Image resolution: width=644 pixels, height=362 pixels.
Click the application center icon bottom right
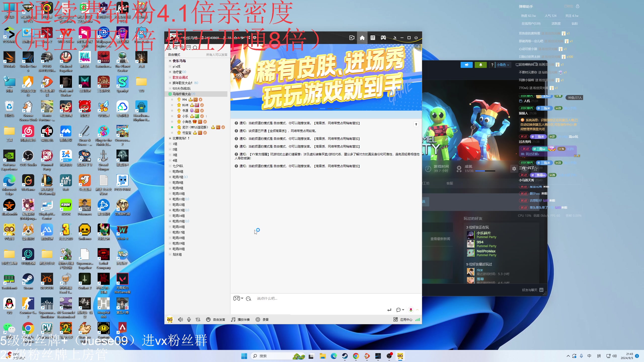coord(395,319)
